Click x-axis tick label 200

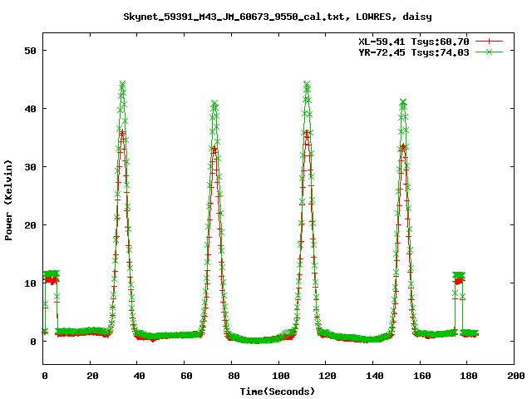pos(516,376)
